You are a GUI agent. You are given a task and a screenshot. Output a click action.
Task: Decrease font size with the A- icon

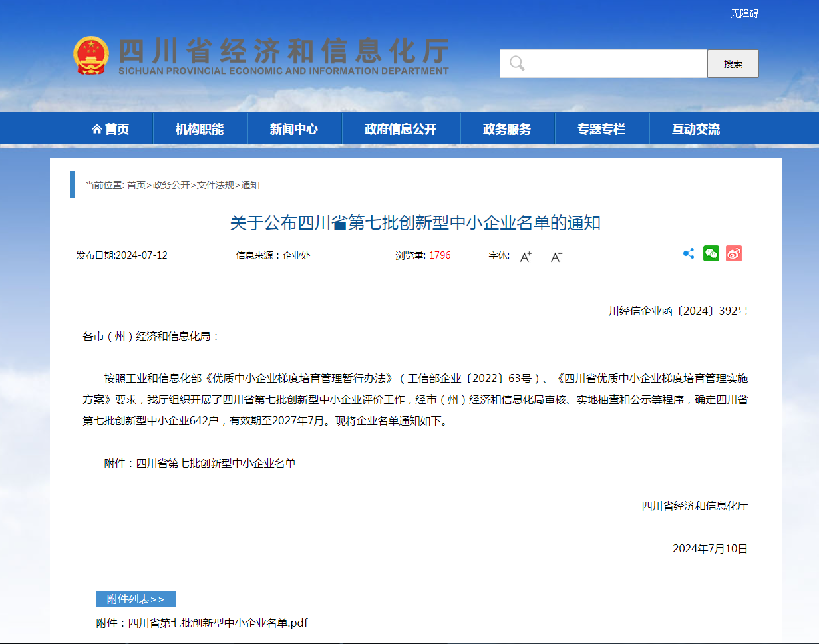point(556,256)
